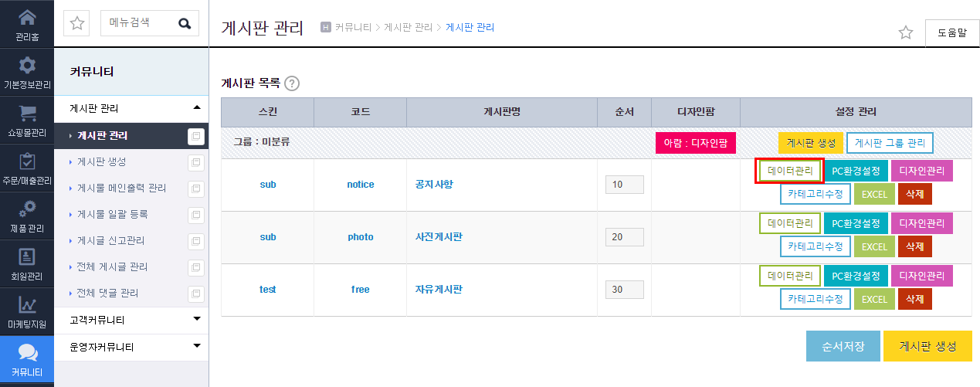Click the help question mark next to 게시판 목록
980x387 pixels.
coord(292,83)
